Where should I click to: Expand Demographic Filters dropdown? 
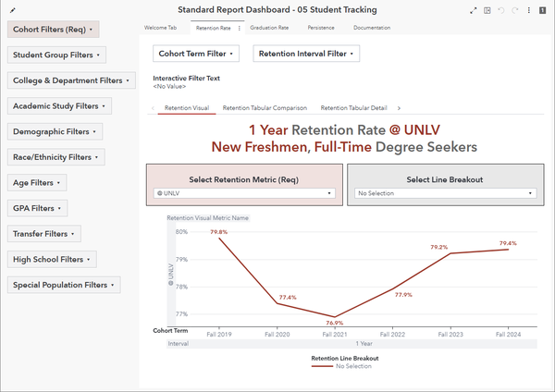(x=55, y=131)
